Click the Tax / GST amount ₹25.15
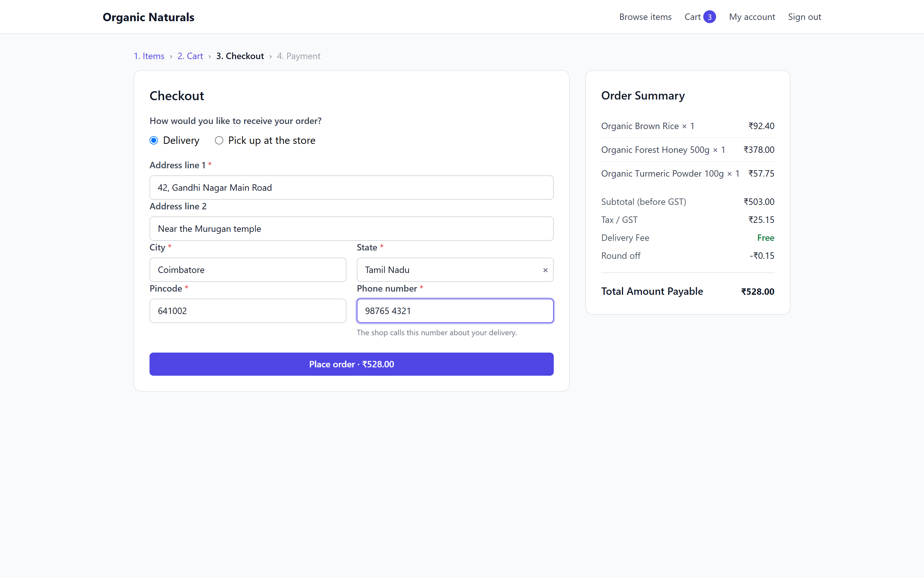 click(761, 219)
